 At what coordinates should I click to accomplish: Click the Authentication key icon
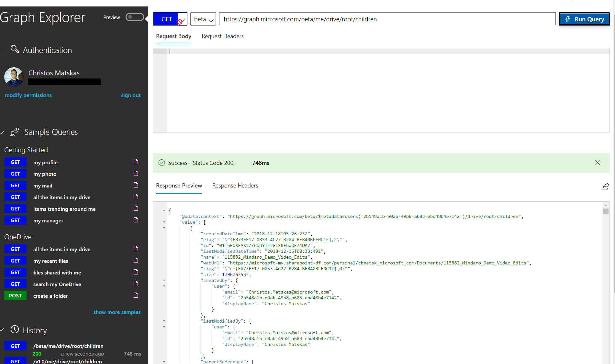click(x=15, y=49)
